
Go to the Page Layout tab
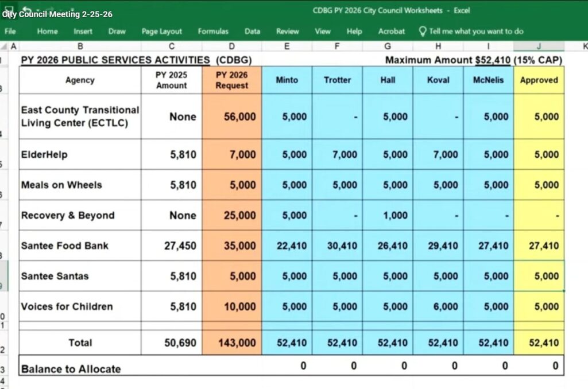click(x=161, y=32)
